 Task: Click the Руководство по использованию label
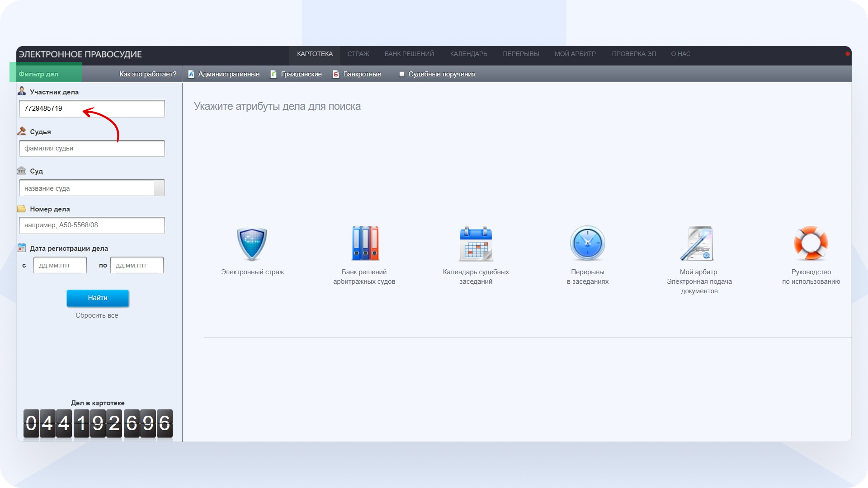coord(811,277)
